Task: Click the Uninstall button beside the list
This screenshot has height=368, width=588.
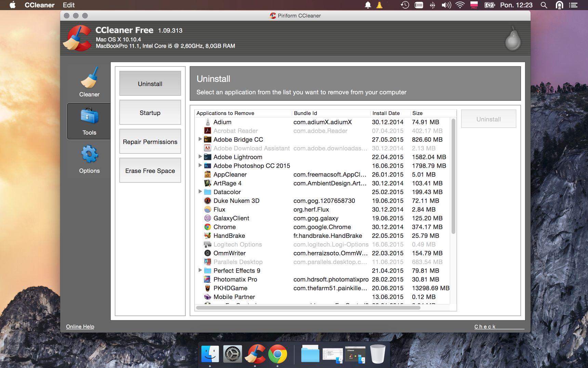Action: pyautogui.click(x=489, y=119)
